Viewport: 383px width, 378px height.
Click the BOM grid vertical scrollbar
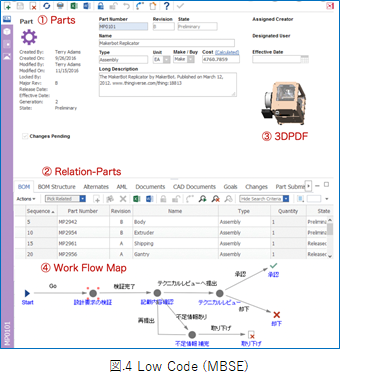click(x=330, y=238)
